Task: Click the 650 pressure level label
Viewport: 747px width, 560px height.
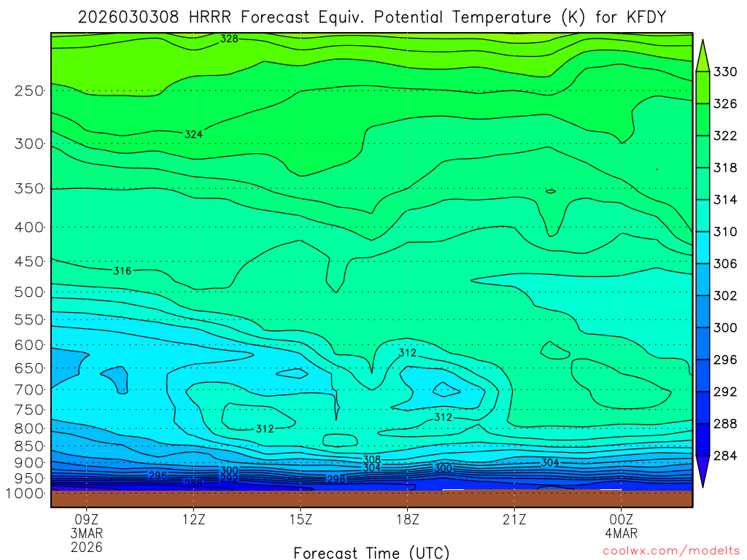Action: (x=29, y=368)
